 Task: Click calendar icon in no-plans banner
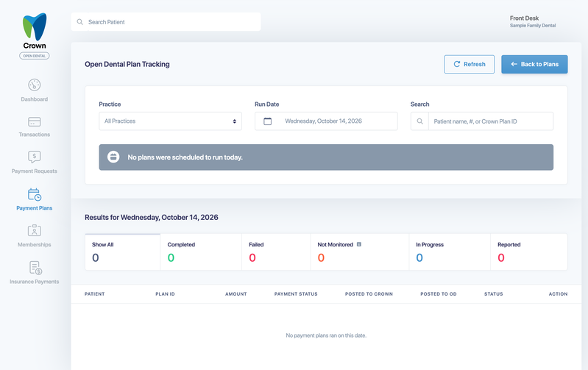[113, 157]
